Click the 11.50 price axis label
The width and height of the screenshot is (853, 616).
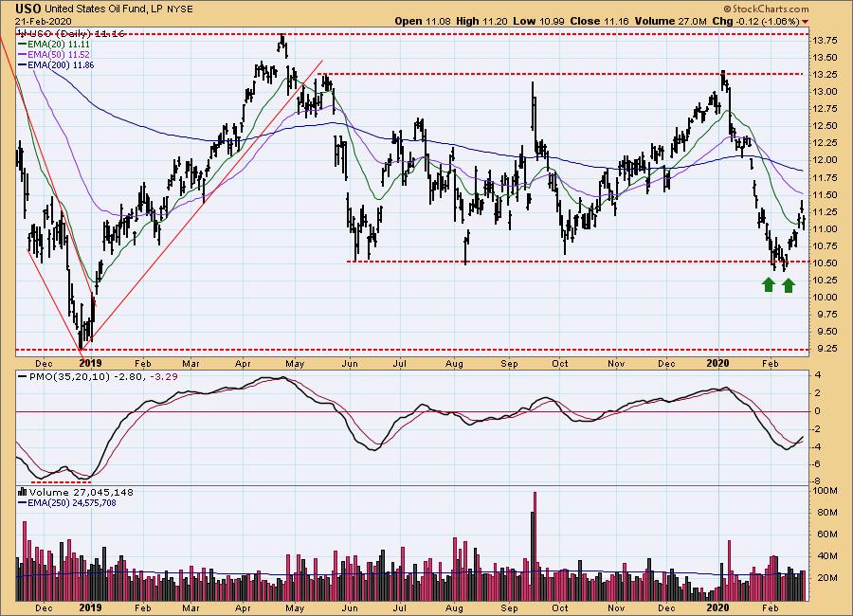coord(825,195)
